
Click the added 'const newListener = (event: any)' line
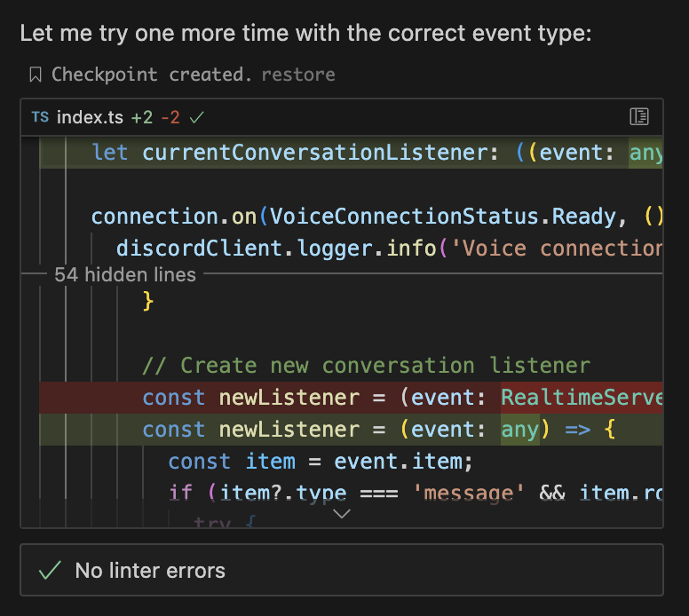[351, 430]
